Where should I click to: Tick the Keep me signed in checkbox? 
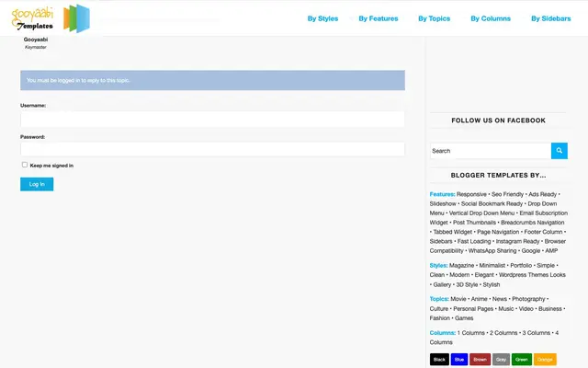pyautogui.click(x=25, y=165)
